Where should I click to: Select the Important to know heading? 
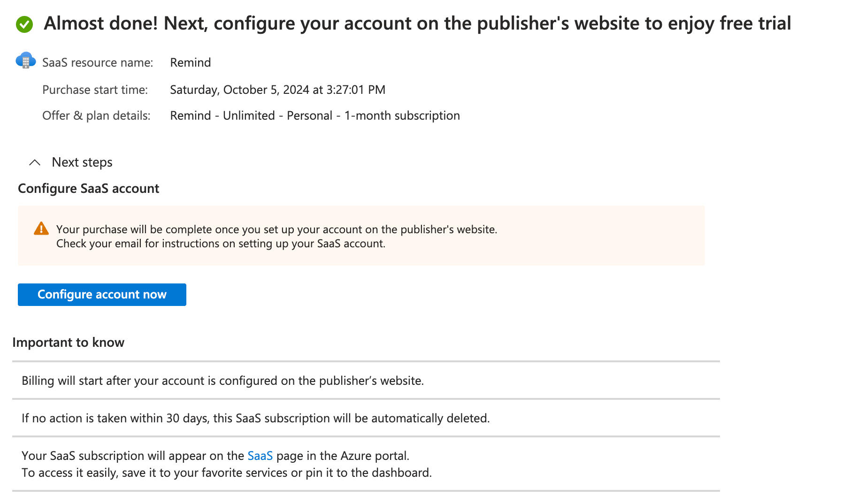click(69, 342)
